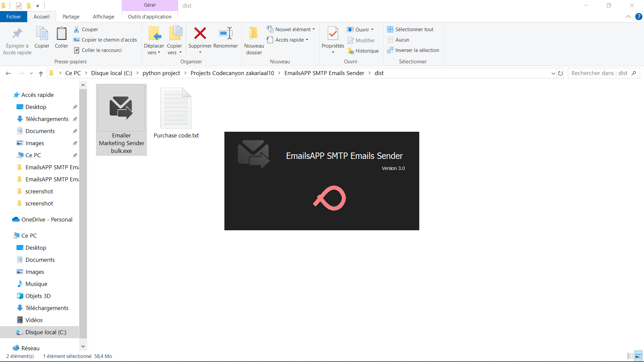The image size is (644, 362).
Task: Switch to large icons view toggle
Action: click(638, 356)
